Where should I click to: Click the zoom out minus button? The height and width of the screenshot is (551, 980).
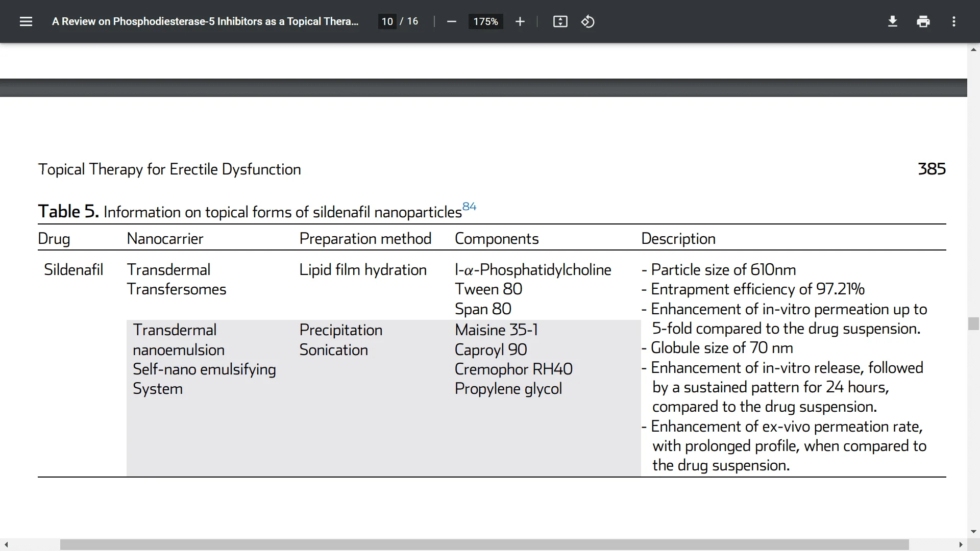(x=451, y=21)
